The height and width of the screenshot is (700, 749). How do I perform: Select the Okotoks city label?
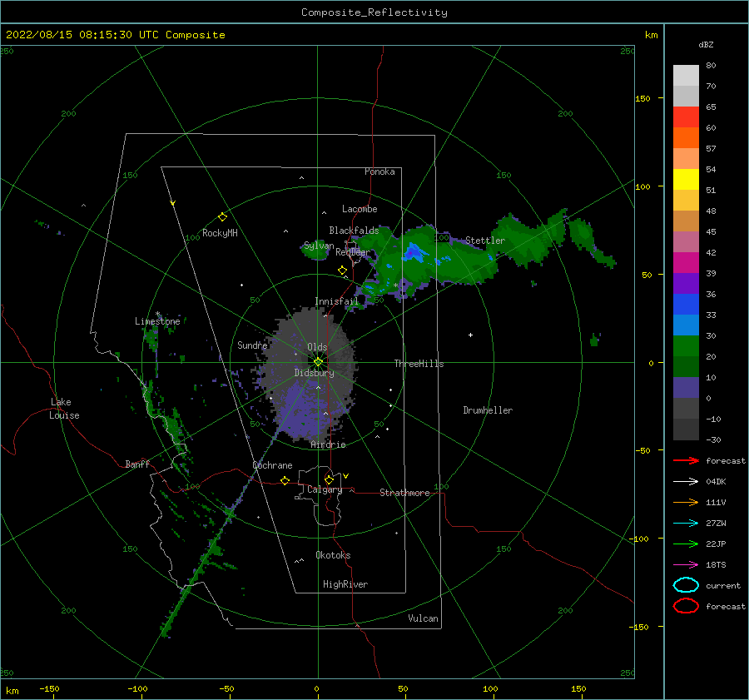pos(333,555)
